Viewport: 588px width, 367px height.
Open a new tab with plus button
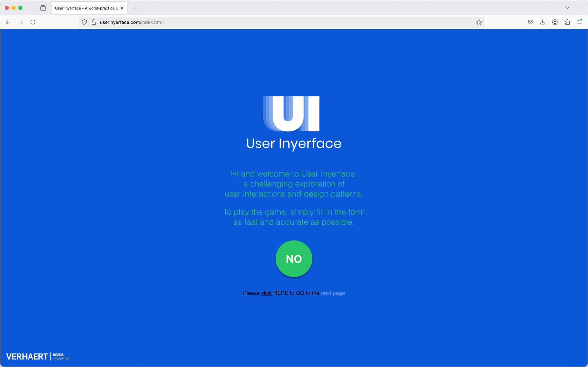point(135,8)
